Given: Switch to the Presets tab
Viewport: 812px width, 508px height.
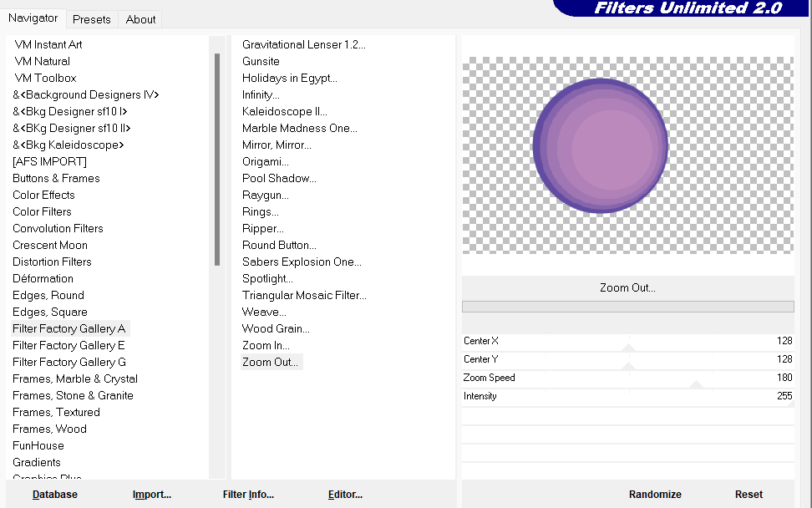Looking at the screenshot, I should click(91, 19).
